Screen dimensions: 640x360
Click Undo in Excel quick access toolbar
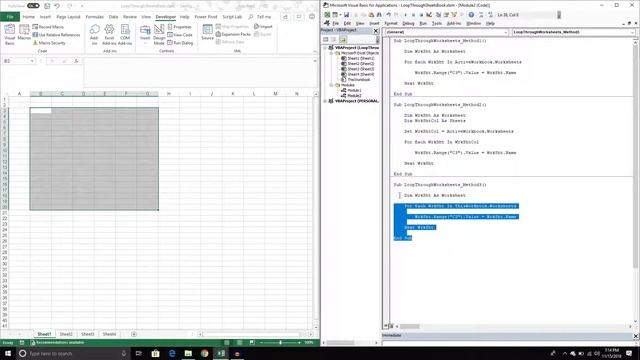(57, 6)
